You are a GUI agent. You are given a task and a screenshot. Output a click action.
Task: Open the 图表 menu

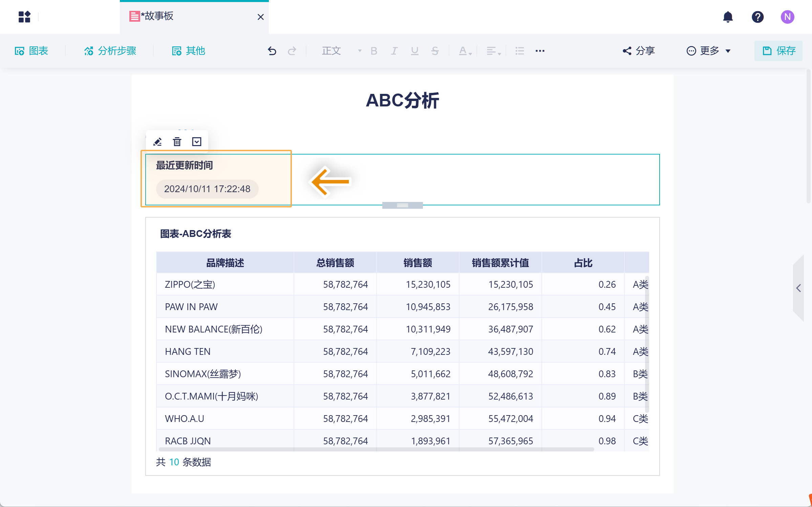(x=31, y=51)
